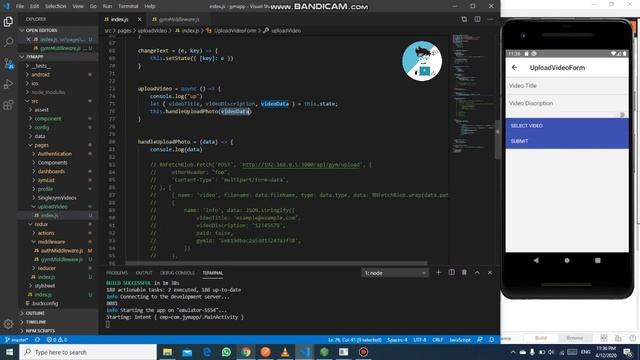Click the Spaces: 4 indentation setting
This screenshot has height=360, width=640.
click(x=397, y=340)
